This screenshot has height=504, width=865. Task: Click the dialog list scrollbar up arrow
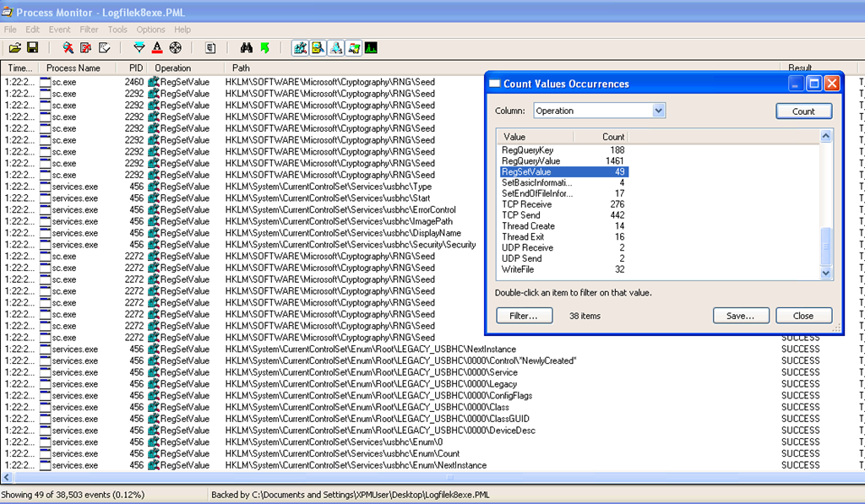coord(826,136)
